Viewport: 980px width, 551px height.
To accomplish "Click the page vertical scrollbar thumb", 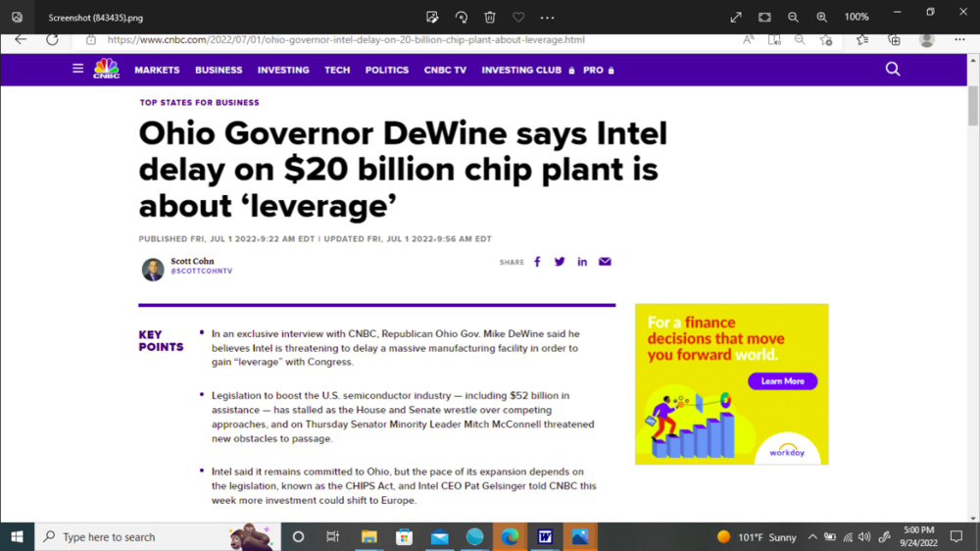I will click(x=973, y=107).
